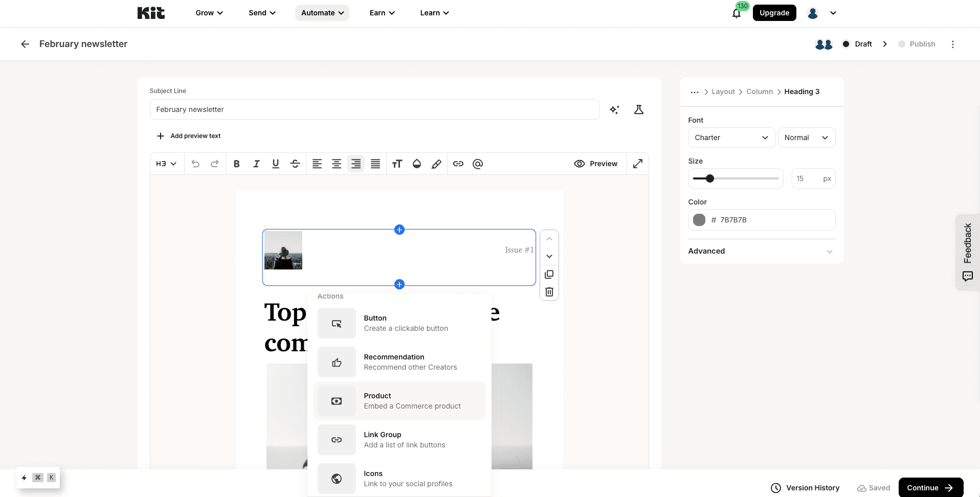
Task: Add block below with the bottom plus
Action: (399, 284)
